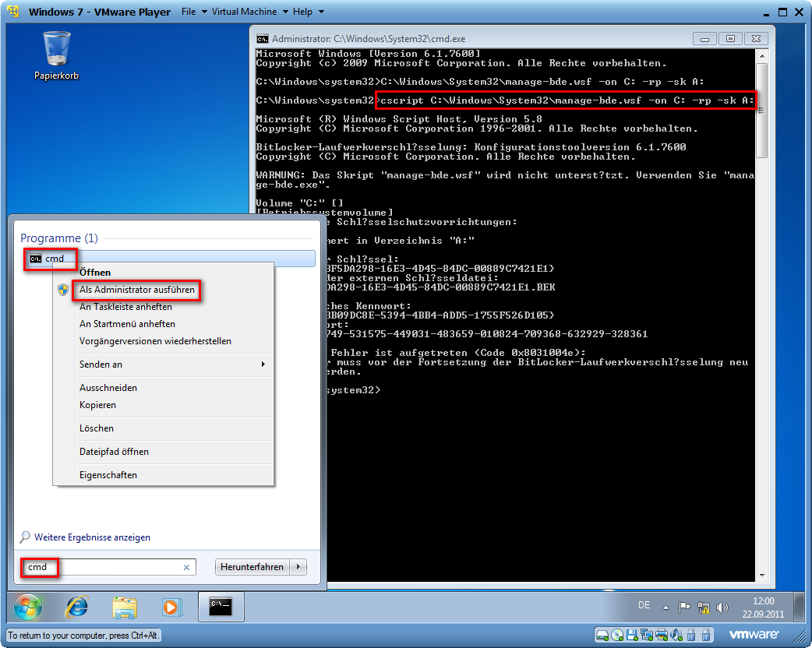Click the VMware hard disk device icon
The width and height of the screenshot is (812, 648).
click(x=602, y=635)
